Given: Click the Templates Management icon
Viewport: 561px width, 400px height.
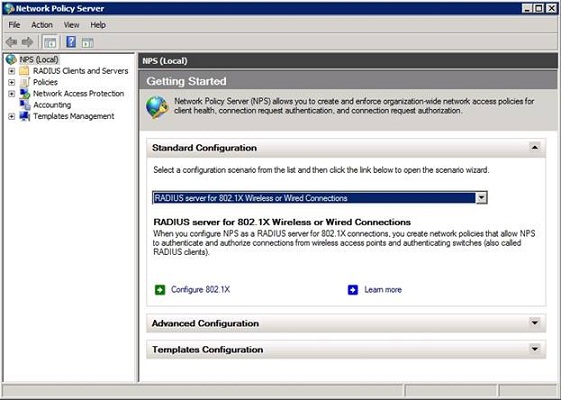Looking at the screenshot, I should (24, 116).
